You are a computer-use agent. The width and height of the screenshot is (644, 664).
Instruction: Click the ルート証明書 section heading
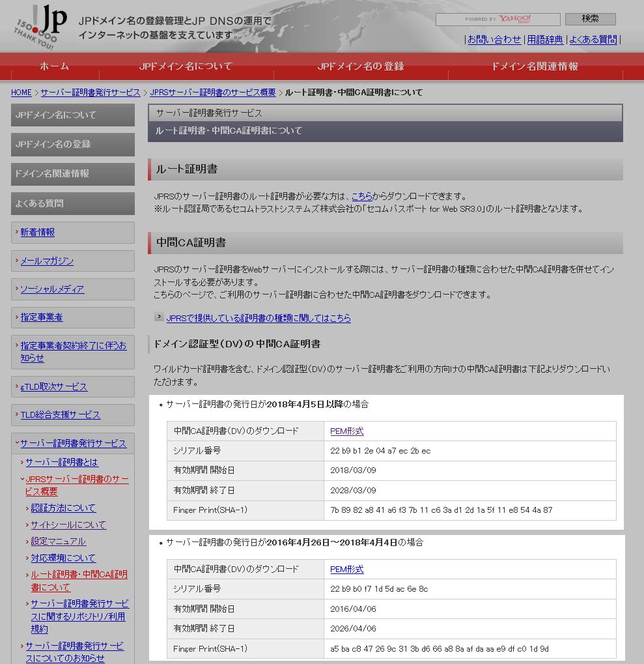coord(187,169)
